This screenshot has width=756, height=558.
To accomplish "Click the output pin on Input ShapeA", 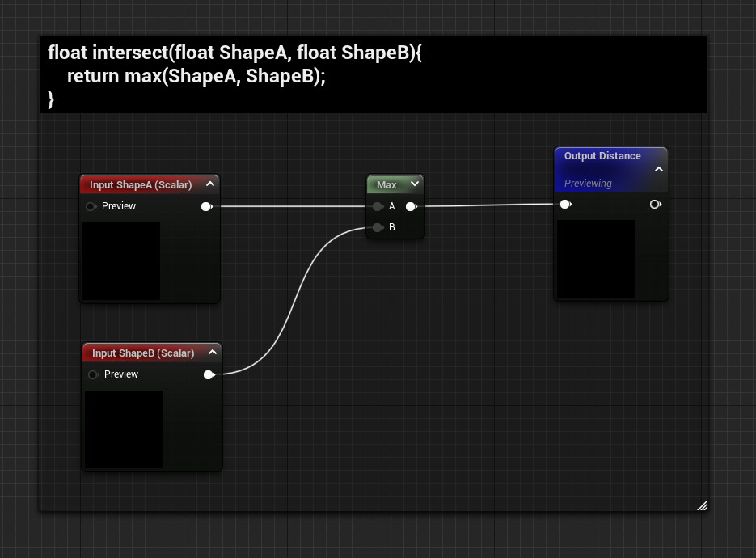I will coord(207,206).
